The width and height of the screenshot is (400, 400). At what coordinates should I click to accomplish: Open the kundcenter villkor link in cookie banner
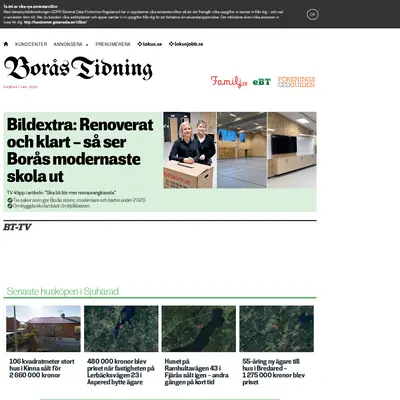pyautogui.click(x=56, y=23)
